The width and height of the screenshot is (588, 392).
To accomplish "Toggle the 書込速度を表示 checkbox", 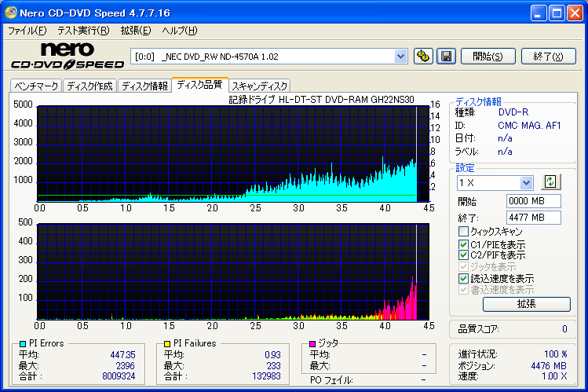I will 463,290.
